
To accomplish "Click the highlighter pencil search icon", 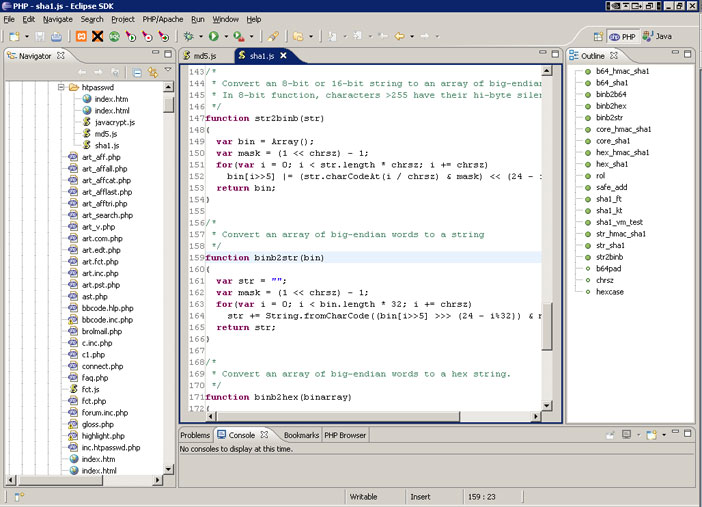I will 273,36.
